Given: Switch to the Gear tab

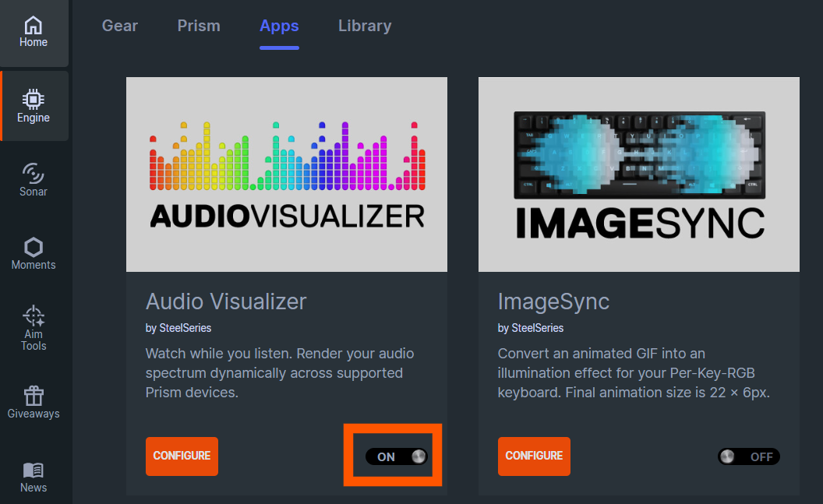Looking at the screenshot, I should tap(120, 26).
